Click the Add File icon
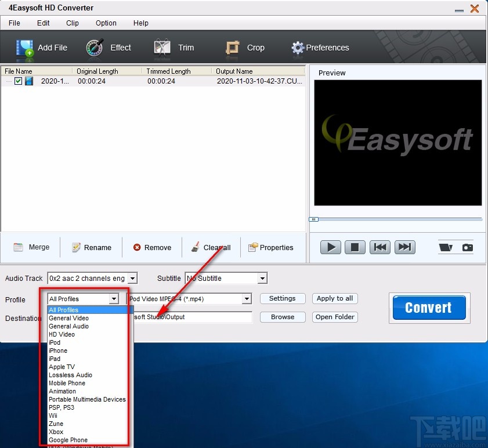Viewport: 488px width, 448px height. click(x=25, y=48)
